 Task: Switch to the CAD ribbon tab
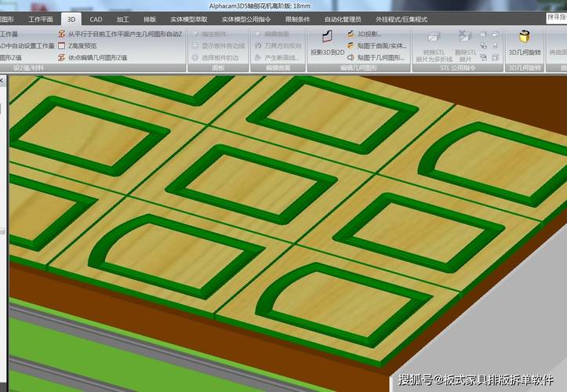pyautogui.click(x=96, y=19)
